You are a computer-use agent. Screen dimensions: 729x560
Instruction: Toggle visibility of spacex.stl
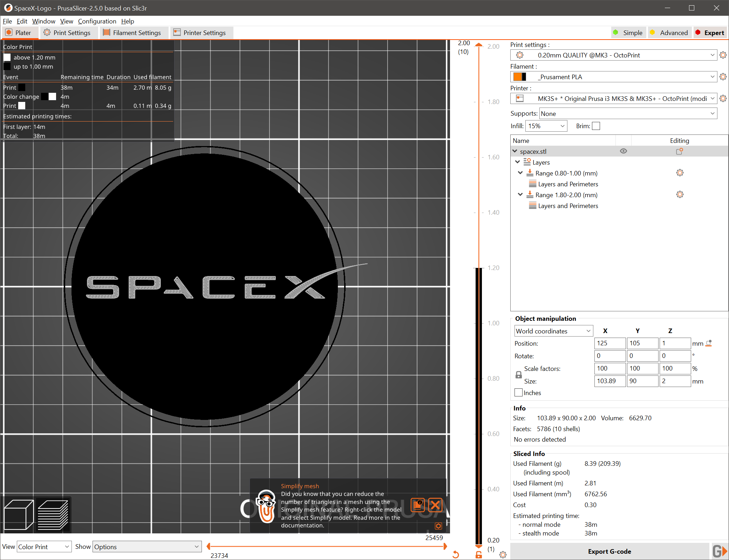pos(623,151)
